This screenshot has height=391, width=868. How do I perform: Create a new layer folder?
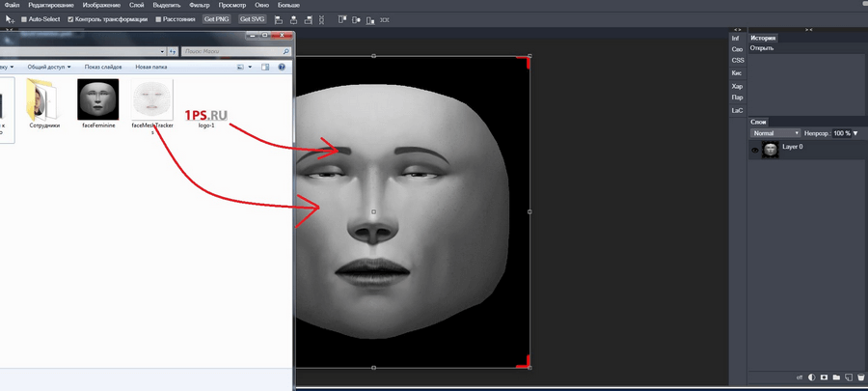(836, 377)
